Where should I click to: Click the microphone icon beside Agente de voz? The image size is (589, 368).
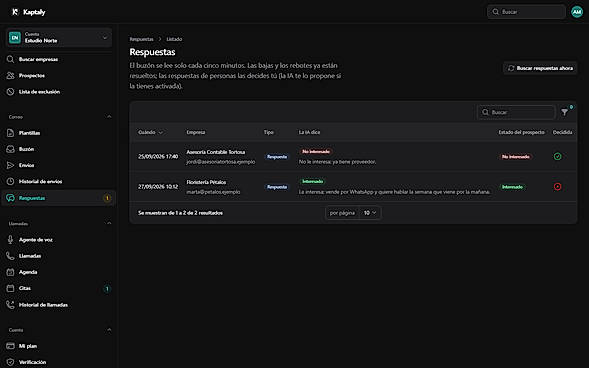11,240
